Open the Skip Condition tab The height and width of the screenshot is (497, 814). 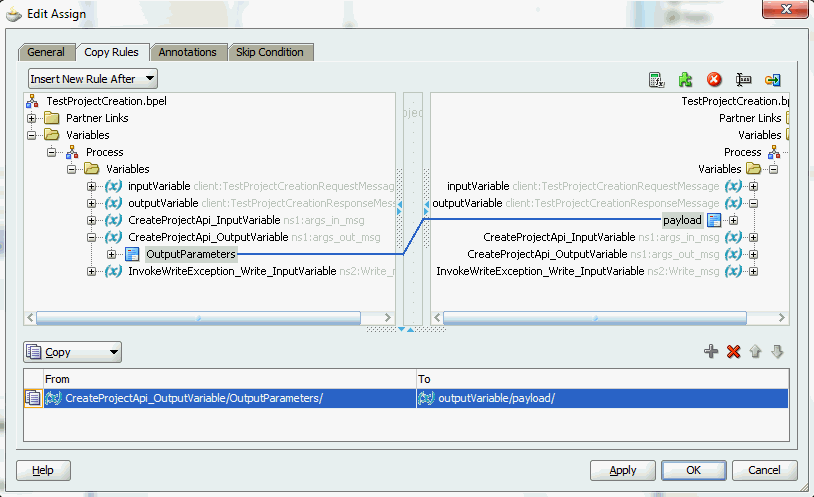click(270, 52)
